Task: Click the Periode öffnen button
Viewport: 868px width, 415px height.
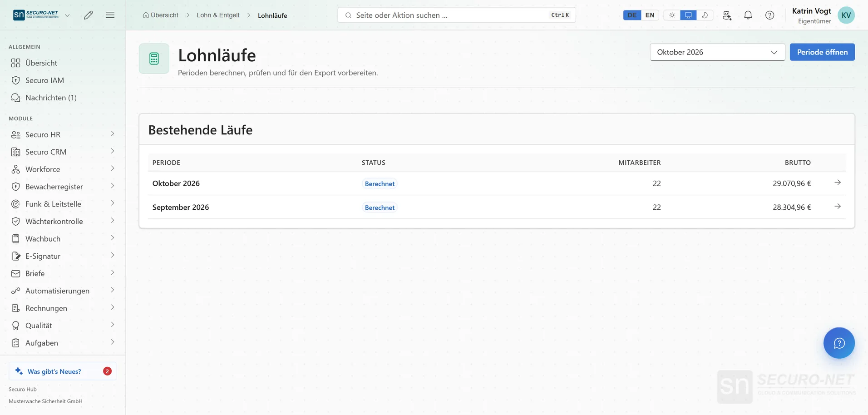Action: pyautogui.click(x=822, y=52)
